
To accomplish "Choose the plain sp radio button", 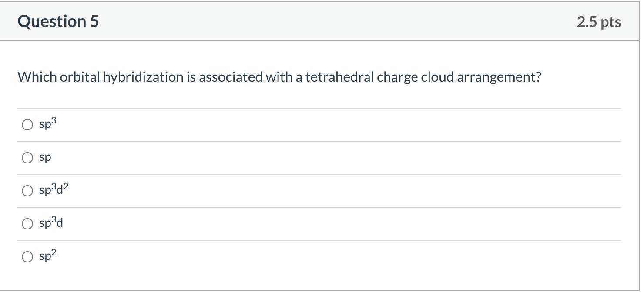I will tap(27, 158).
